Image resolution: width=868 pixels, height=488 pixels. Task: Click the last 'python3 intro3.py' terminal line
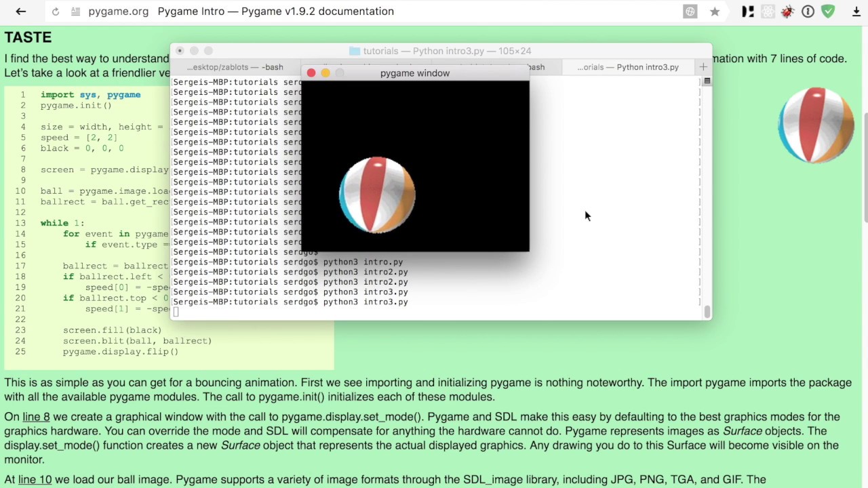pyautogui.click(x=366, y=302)
